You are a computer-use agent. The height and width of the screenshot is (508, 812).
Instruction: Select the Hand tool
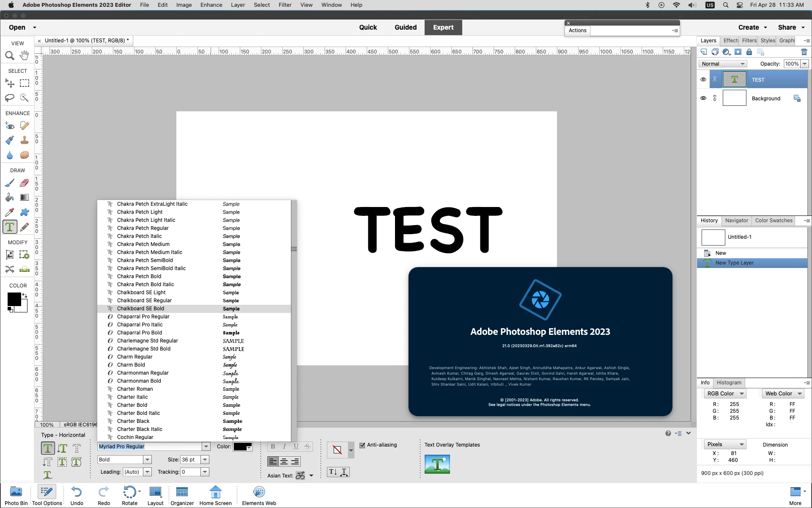click(25, 55)
